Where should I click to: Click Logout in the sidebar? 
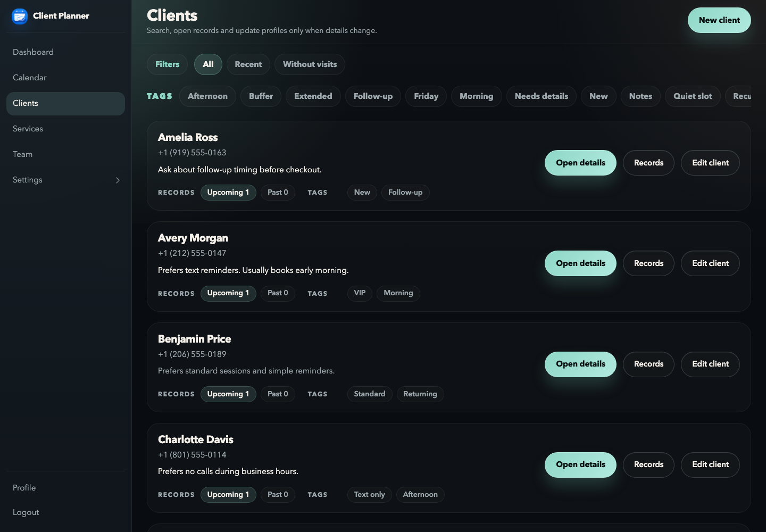point(65,512)
